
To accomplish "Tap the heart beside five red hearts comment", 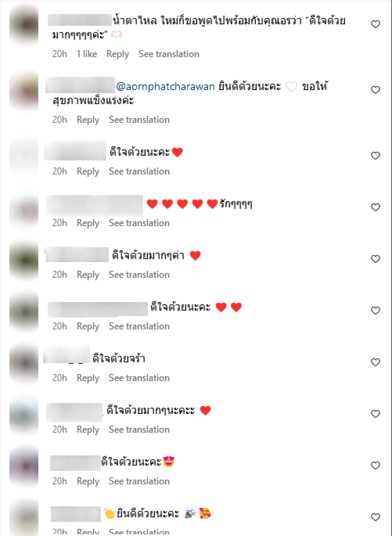I will point(375,207).
